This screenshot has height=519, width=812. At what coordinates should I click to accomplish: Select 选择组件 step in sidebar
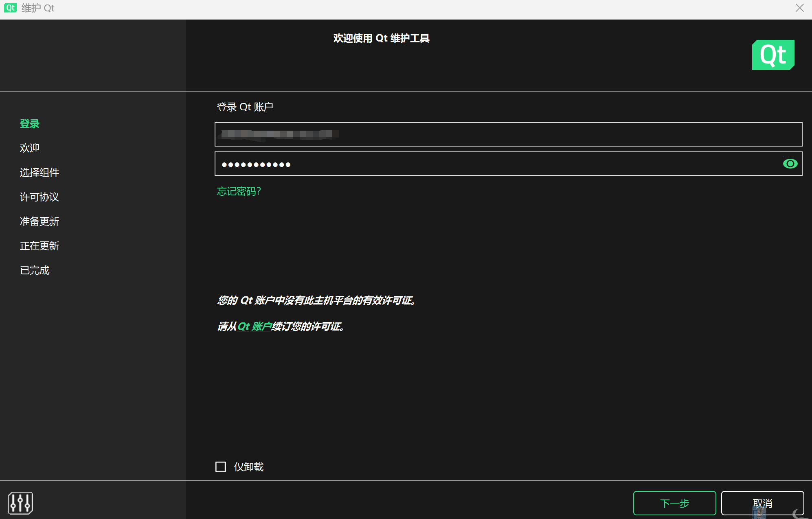40,173
